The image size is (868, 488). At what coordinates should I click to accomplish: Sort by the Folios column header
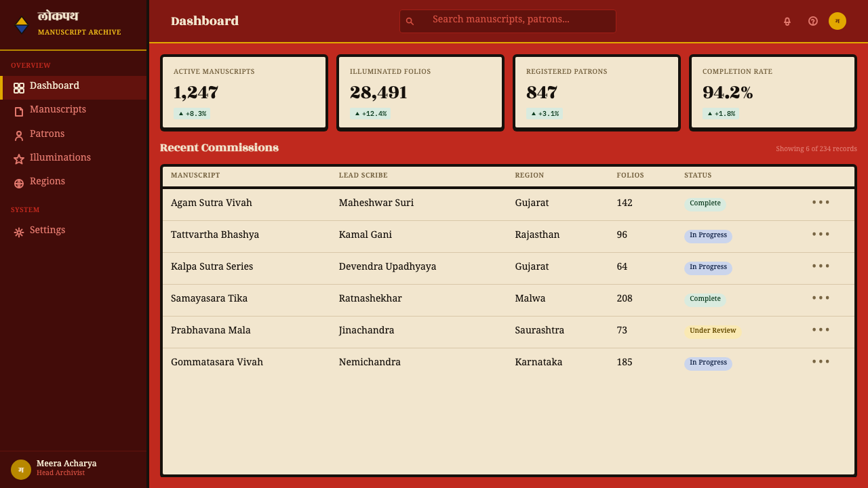[631, 176]
